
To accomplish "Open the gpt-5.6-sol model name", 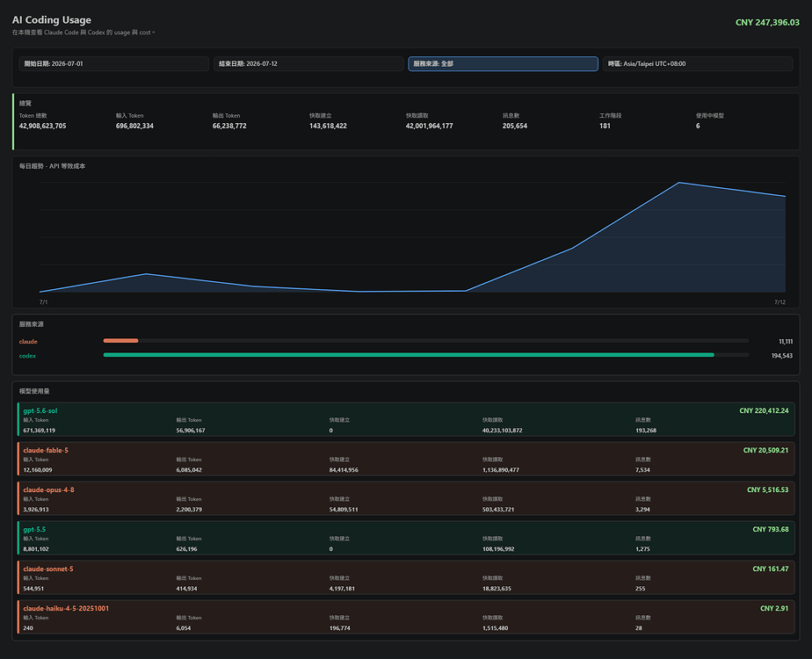I will click(40, 410).
